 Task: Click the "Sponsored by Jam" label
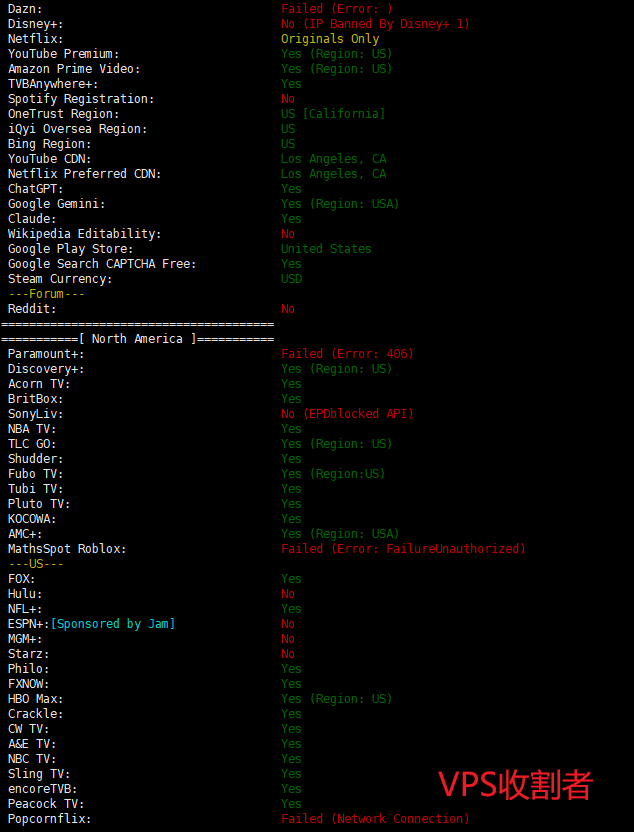(x=113, y=624)
